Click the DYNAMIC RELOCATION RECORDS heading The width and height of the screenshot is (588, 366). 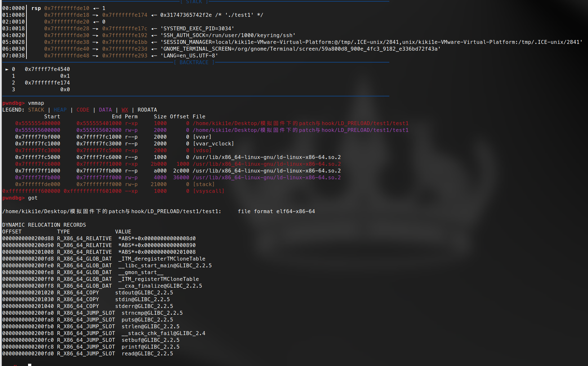[44, 225]
